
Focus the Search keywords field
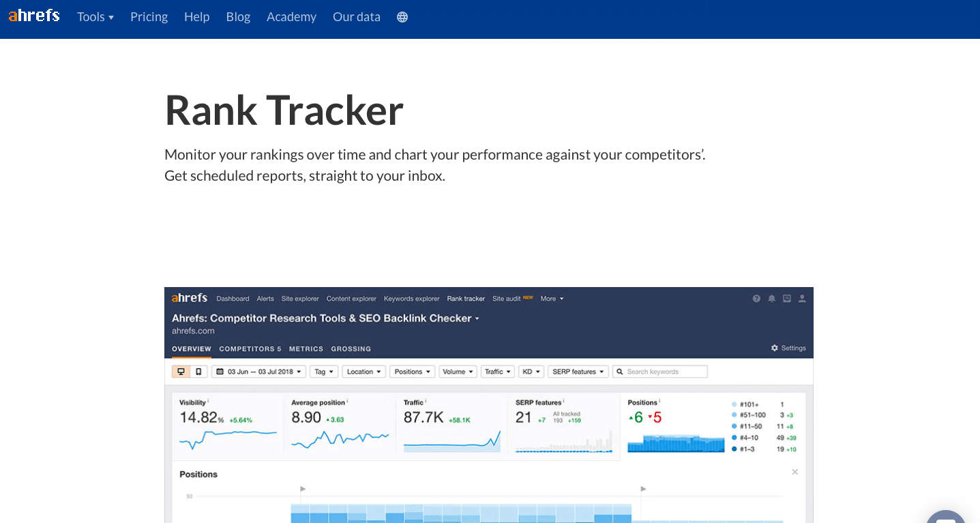(x=660, y=372)
